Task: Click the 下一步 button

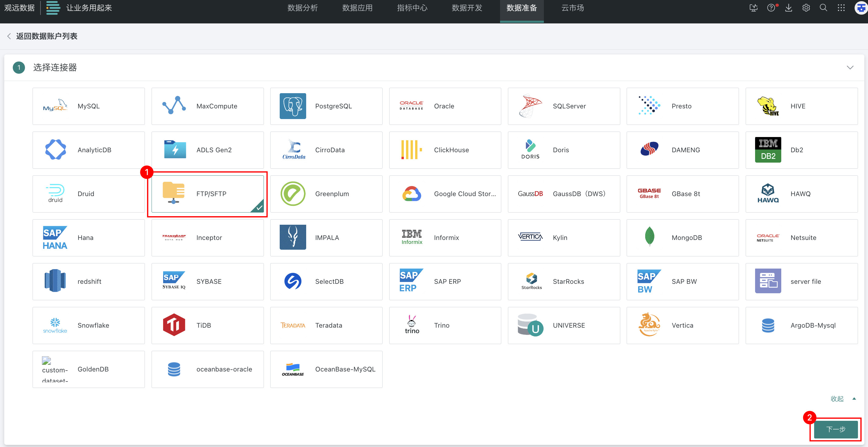Action: pyautogui.click(x=836, y=429)
